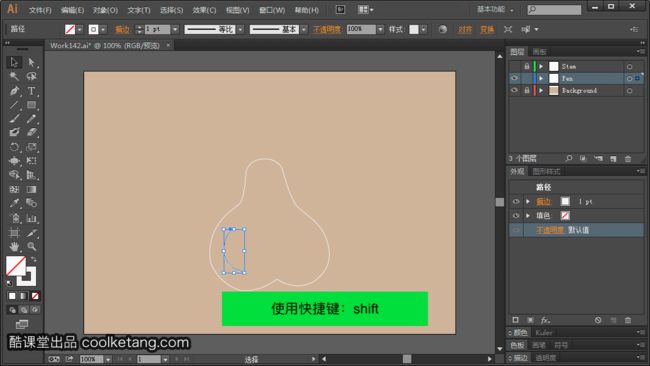650x366 pixels.
Task: Open the 窗口(W) menu
Action: coord(272,10)
